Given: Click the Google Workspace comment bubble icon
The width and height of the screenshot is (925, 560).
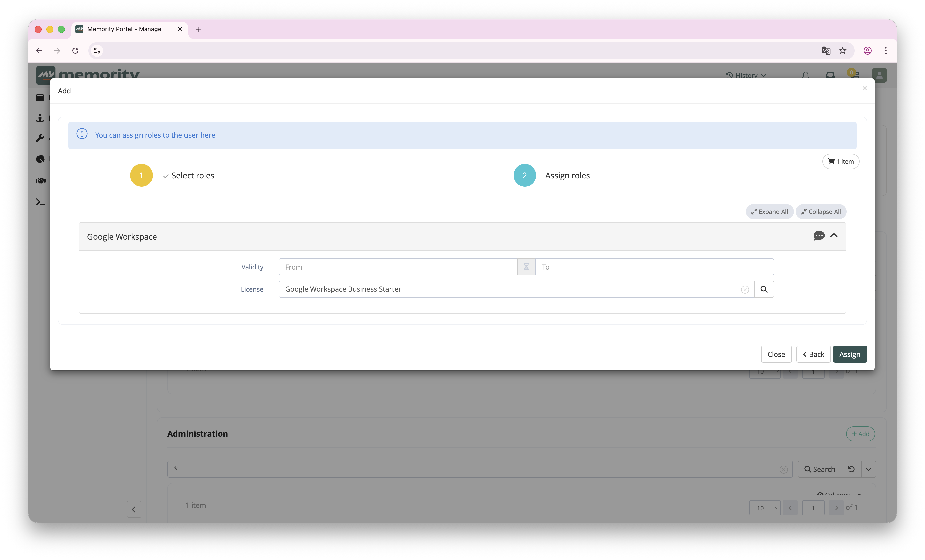Looking at the screenshot, I should click(x=819, y=236).
